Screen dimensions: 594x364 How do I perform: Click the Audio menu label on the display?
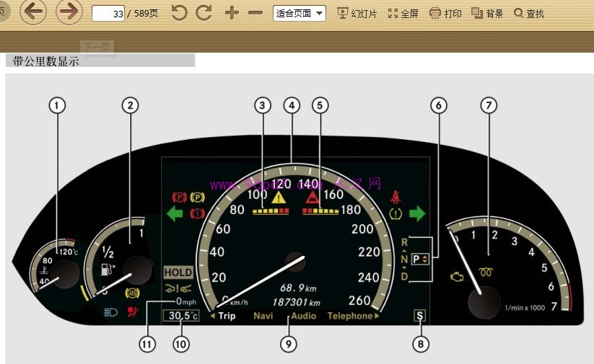[x=303, y=316]
